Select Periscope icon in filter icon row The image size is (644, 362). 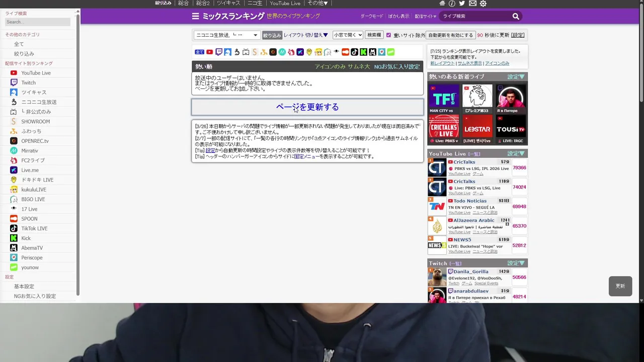pos(381,52)
